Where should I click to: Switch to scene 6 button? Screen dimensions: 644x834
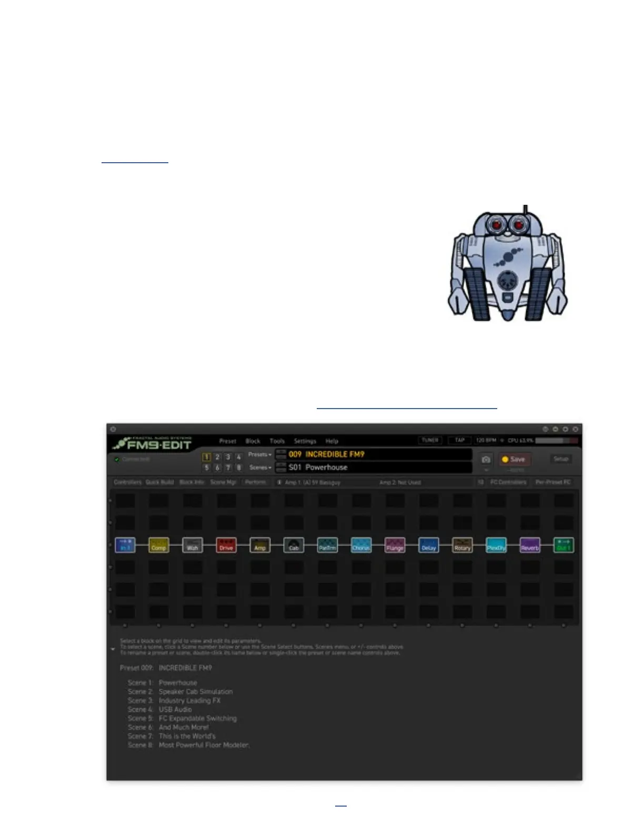[217, 468]
